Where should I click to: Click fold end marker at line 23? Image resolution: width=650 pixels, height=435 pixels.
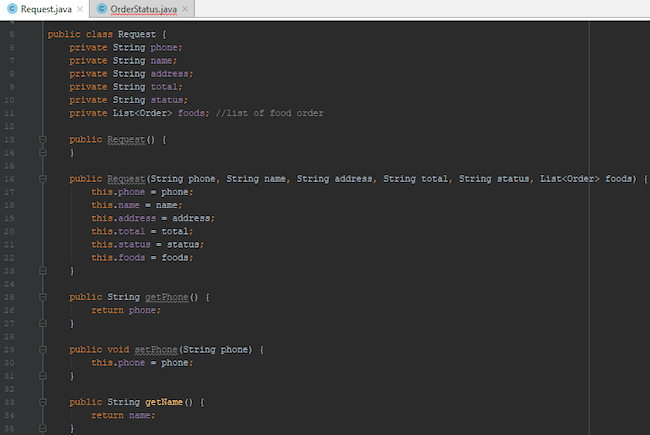click(43, 271)
